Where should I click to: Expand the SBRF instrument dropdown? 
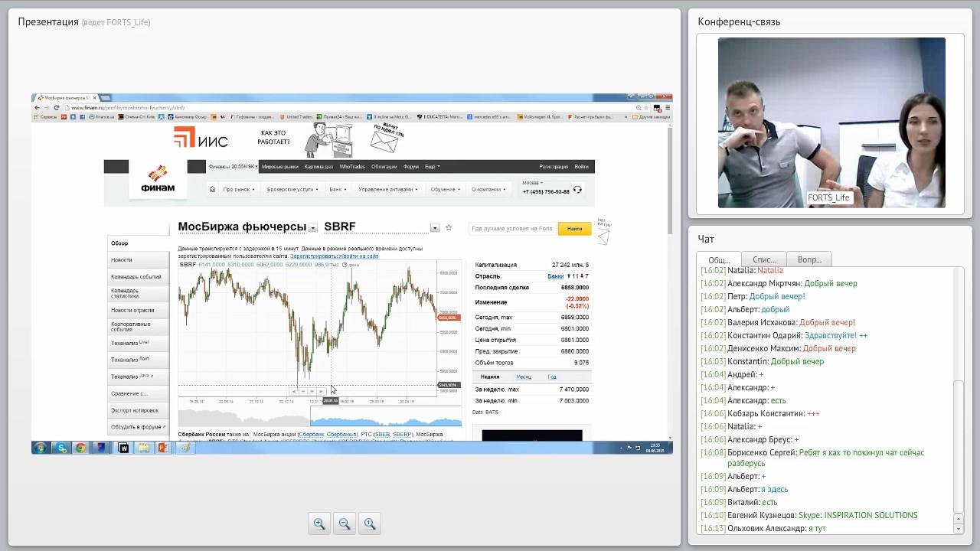point(435,228)
